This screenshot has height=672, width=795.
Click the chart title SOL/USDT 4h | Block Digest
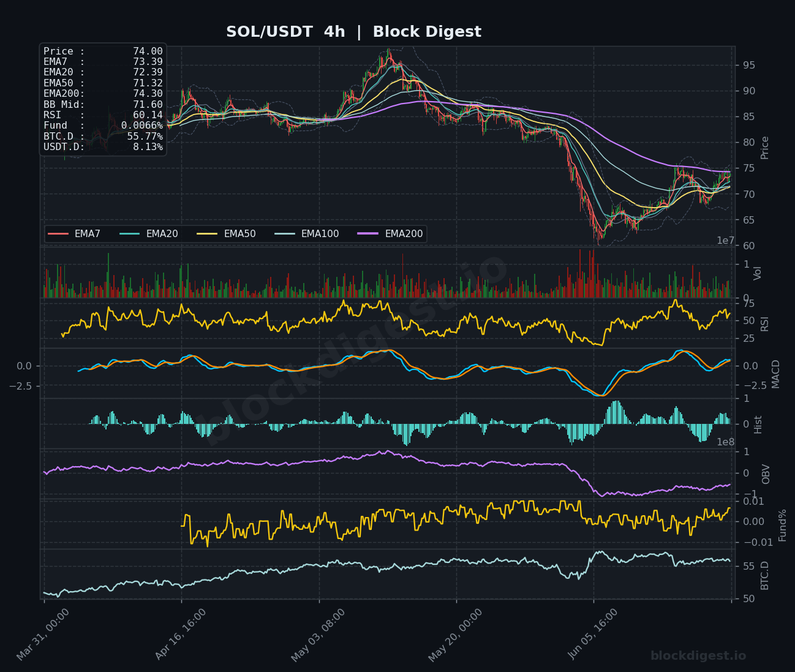tap(353, 32)
